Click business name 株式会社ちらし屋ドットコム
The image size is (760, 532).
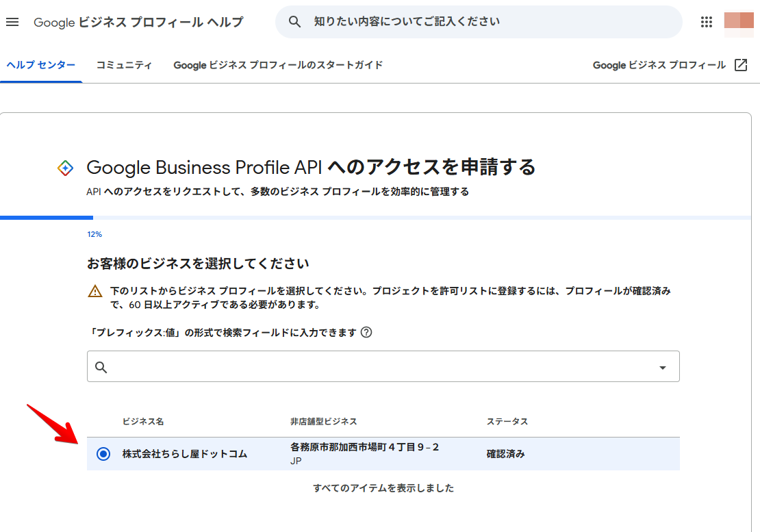point(185,454)
